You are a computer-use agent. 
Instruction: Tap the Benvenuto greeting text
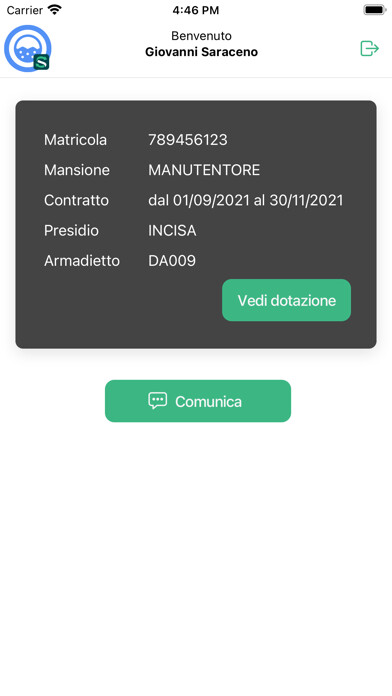point(202,36)
